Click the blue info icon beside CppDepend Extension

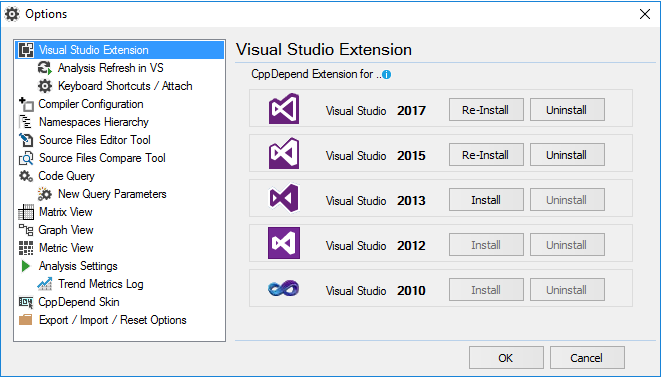386,75
